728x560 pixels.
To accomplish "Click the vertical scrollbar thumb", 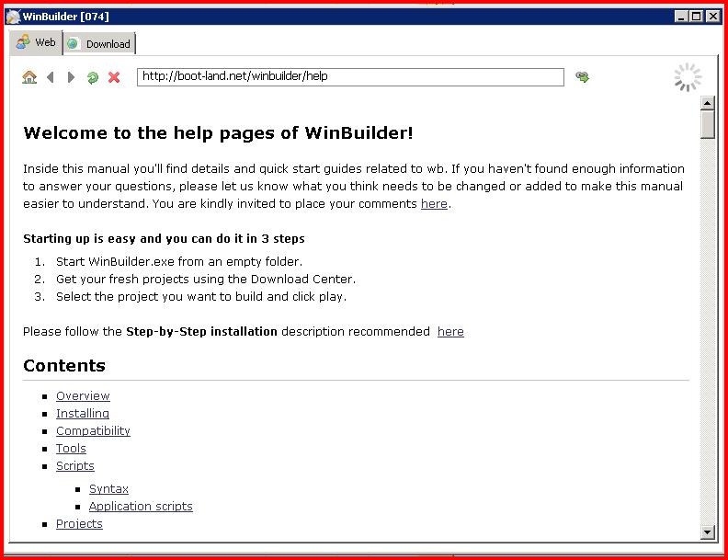I will pos(707,124).
